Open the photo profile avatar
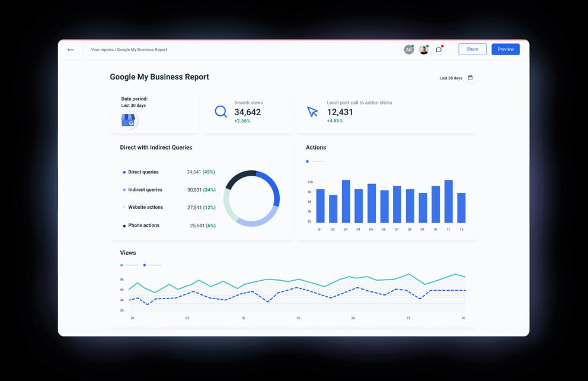 pyautogui.click(x=424, y=49)
